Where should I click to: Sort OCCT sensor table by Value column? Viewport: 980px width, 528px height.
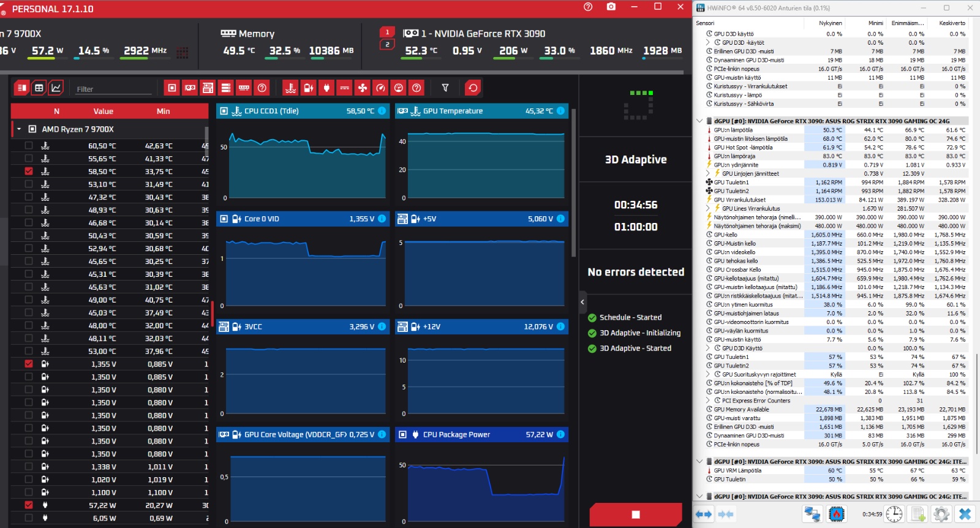103,111
